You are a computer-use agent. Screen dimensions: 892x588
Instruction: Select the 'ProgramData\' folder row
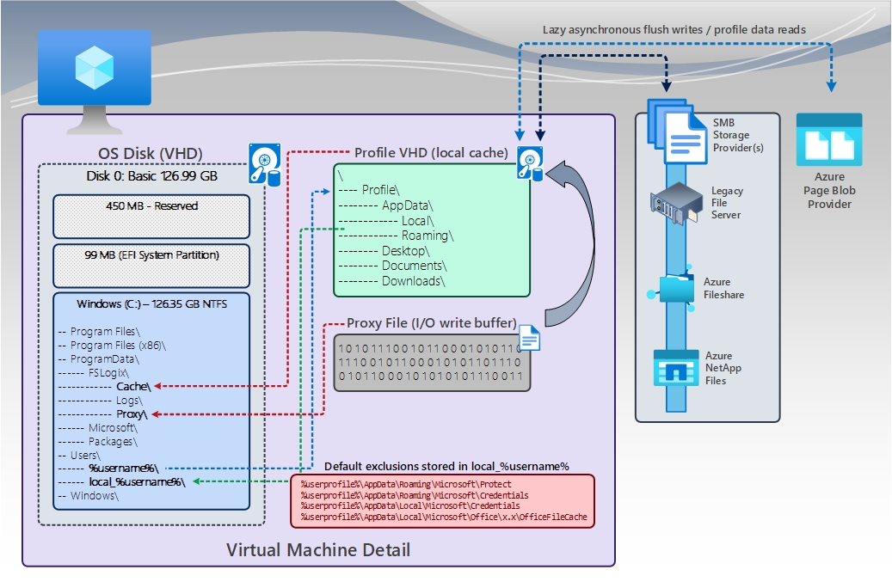click(98, 358)
